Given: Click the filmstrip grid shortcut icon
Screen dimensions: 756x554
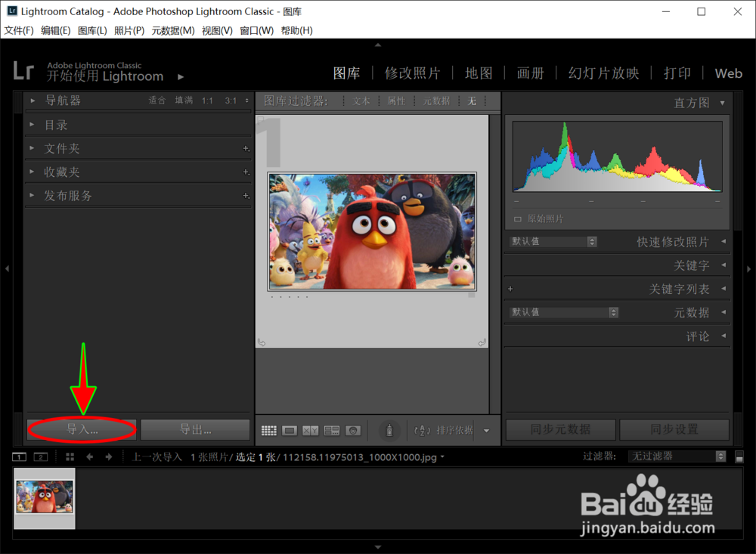Looking at the screenshot, I should [x=70, y=457].
